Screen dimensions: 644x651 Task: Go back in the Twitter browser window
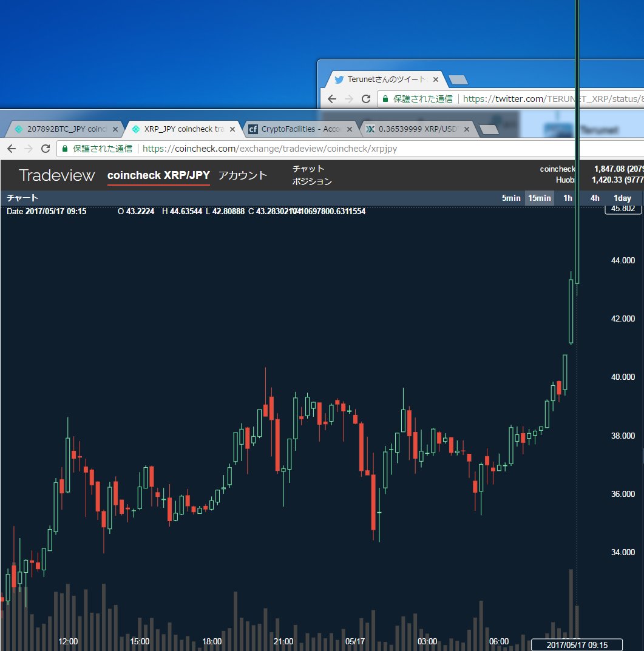pos(332,99)
